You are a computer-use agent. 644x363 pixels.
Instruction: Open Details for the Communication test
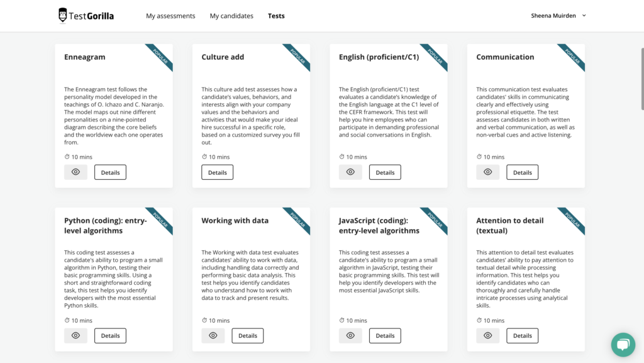pos(522,172)
